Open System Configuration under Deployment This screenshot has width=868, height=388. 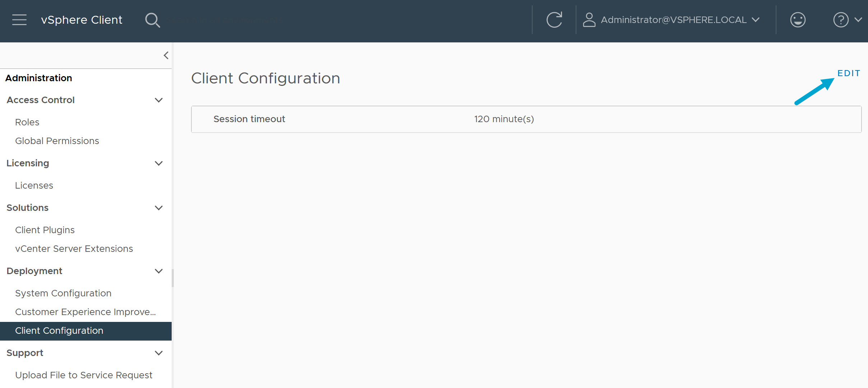(63, 293)
